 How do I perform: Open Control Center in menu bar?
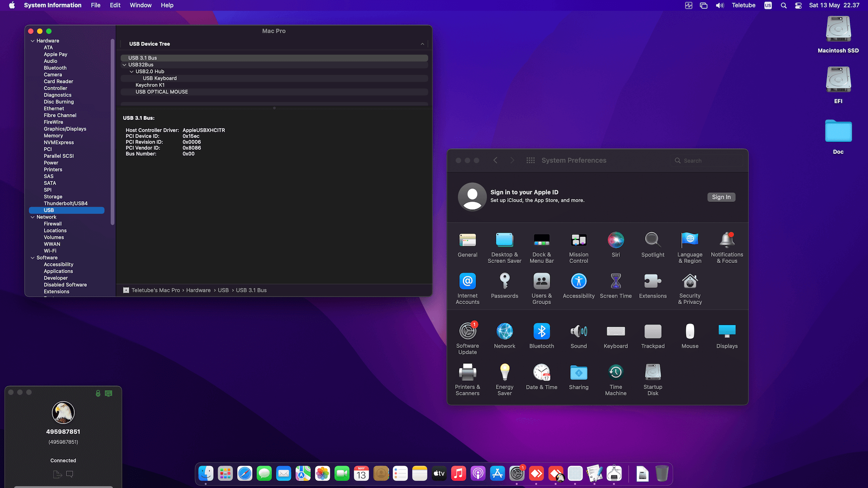tap(798, 5)
